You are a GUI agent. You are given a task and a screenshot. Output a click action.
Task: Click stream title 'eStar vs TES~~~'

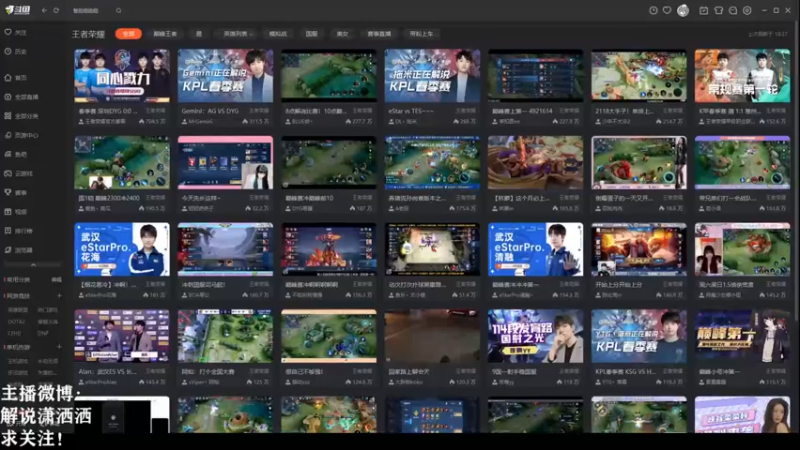click(411, 111)
